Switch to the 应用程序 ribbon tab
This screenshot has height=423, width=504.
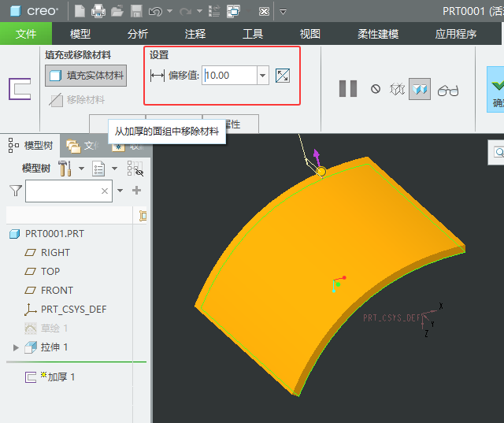coord(455,34)
